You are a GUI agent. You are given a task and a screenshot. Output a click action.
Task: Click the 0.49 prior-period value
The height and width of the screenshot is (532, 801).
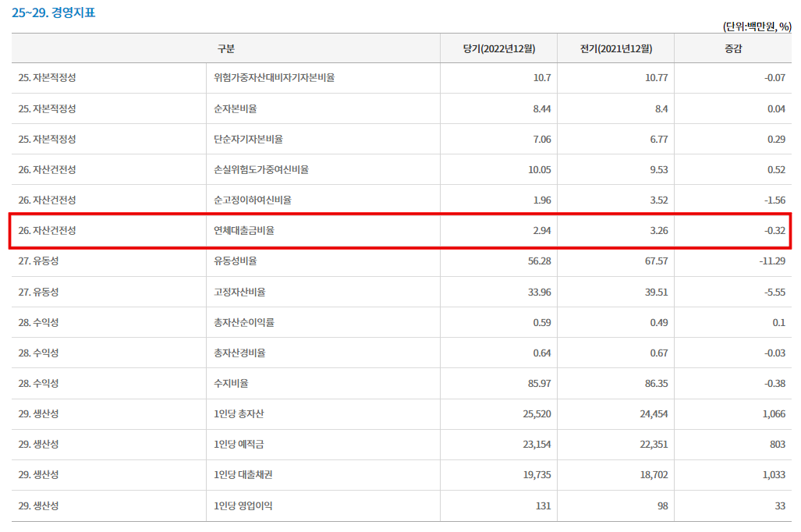pos(659,322)
